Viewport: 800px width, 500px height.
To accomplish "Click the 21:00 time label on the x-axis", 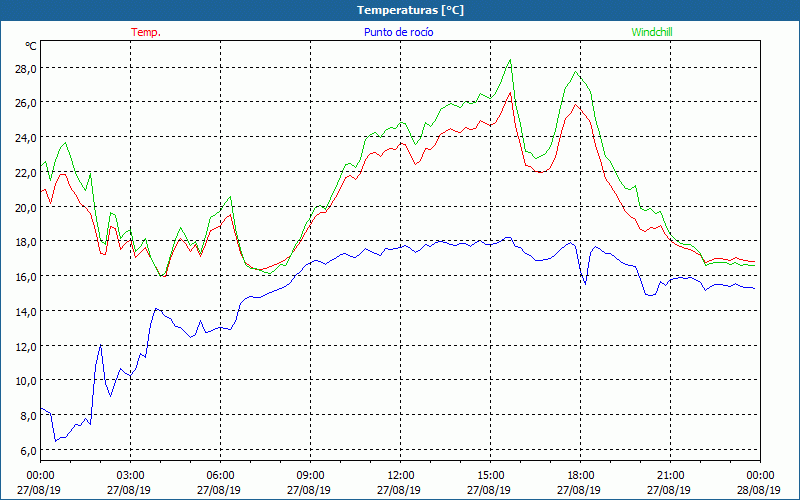I will point(670,476).
